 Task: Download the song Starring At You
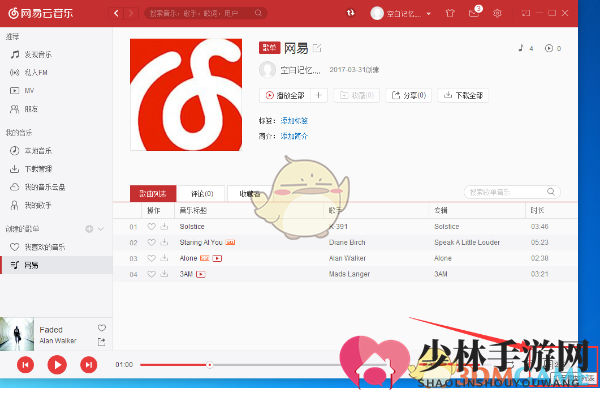(x=164, y=242)
